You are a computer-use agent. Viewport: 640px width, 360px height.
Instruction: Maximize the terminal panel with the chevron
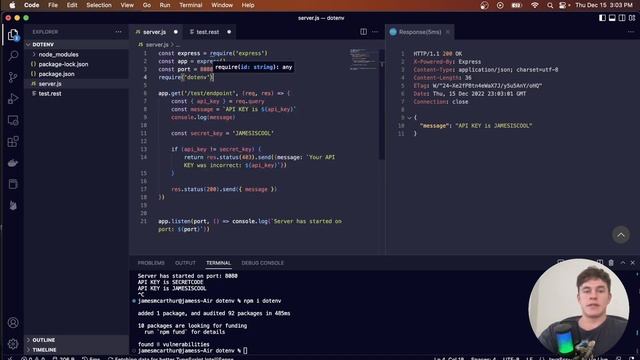[x=623, y=263]
